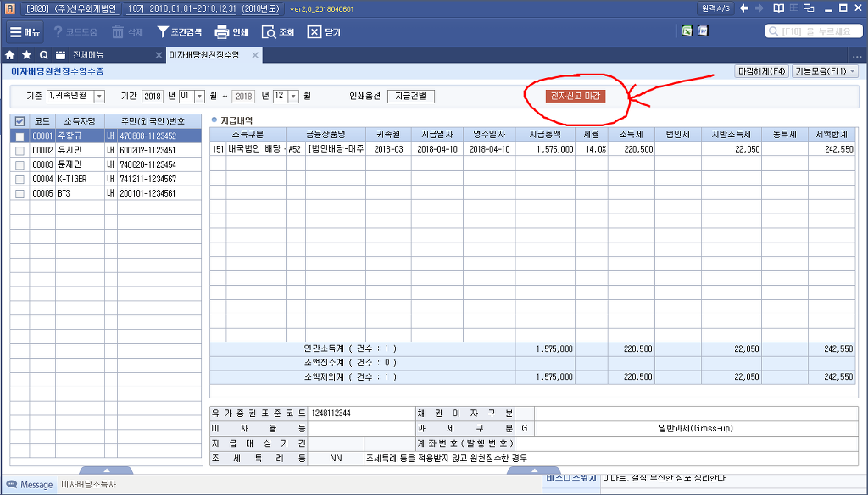Click the 소득구분 cell 내국법인 배당
This screenshot has width=868, height=495.
(256, 149)
